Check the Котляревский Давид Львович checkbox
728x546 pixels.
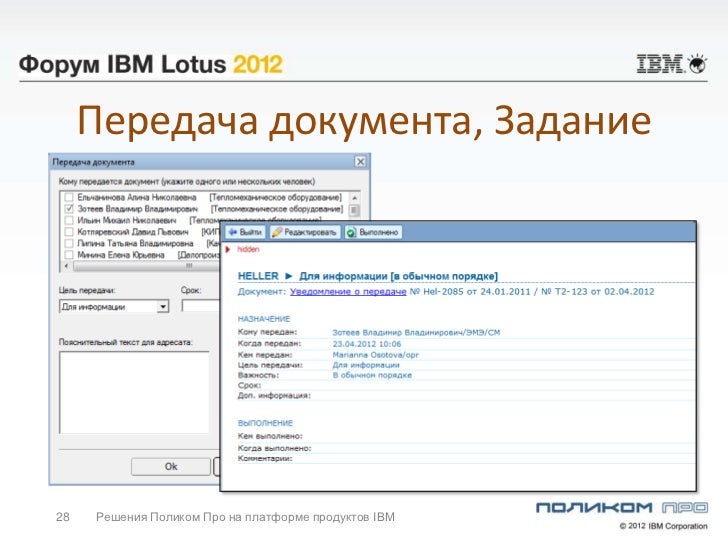69,232
